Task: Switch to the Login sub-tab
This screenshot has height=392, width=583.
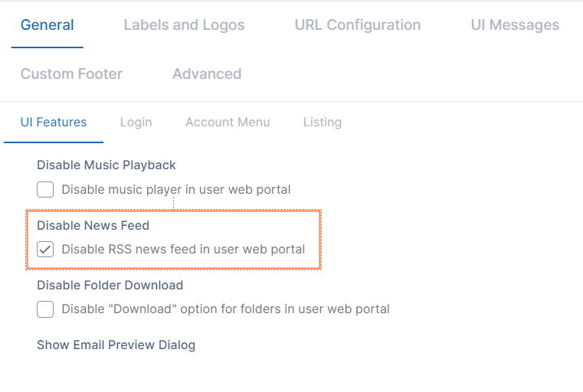Action: [136, 122]
